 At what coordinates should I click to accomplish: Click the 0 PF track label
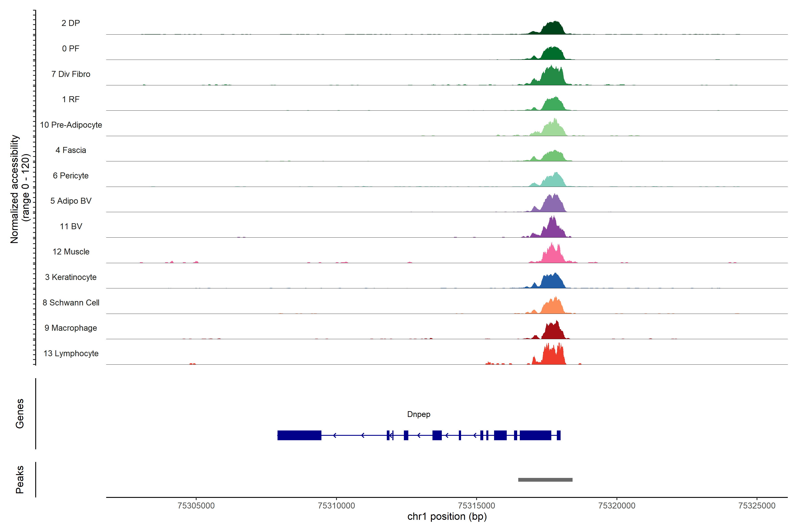70,49
